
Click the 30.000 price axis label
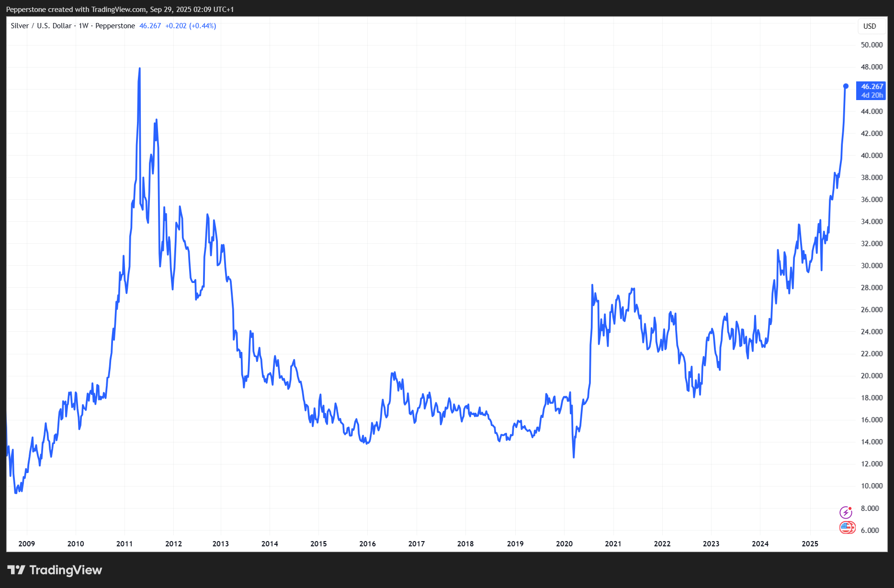tap(871, 265)
